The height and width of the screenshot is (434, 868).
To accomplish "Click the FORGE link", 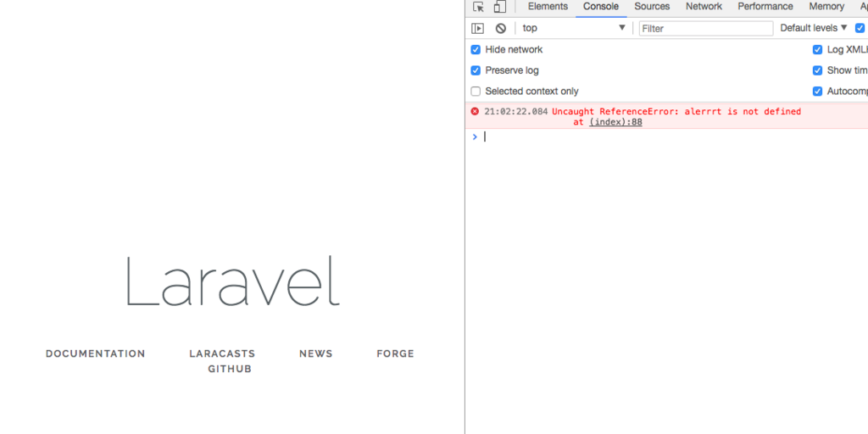I will point(395,353).
